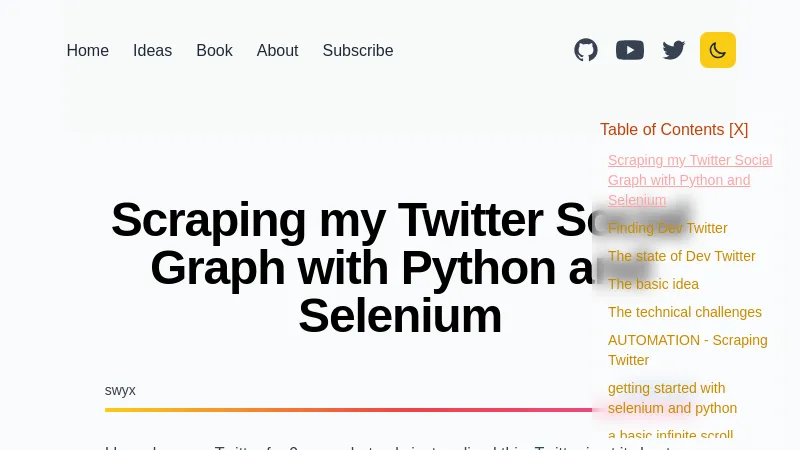
Task: Toggle dark mode with moon button
Action: pyautogui.click(x=718, y=50)
